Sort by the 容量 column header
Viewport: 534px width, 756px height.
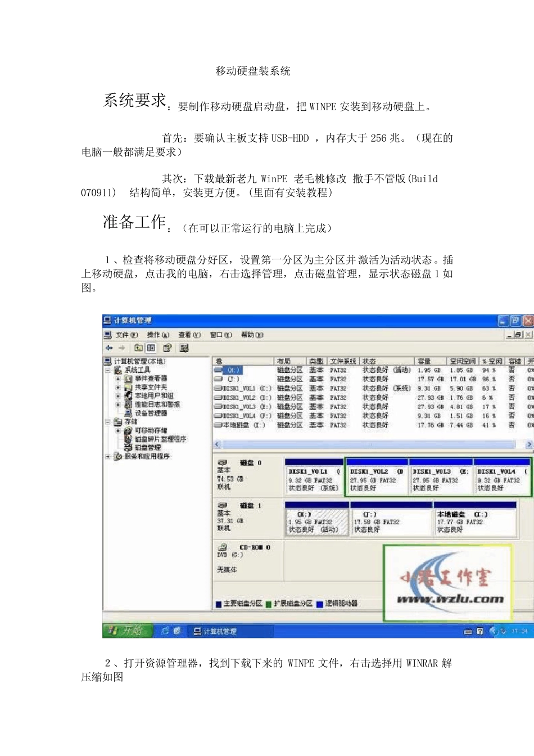431,361
